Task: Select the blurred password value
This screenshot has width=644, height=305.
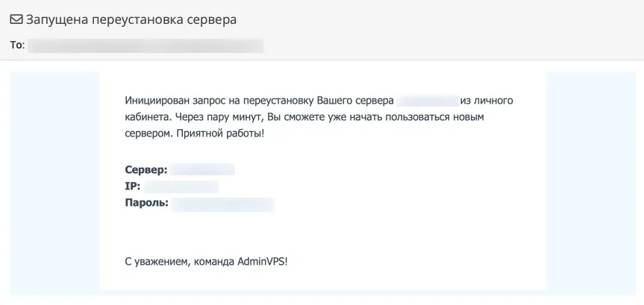Action: click(222, 202)
